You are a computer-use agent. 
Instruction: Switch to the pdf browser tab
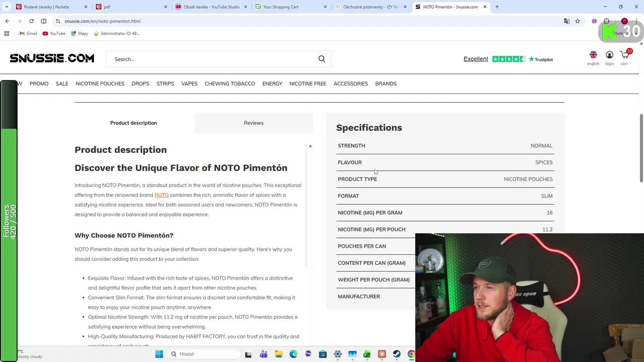131,7
